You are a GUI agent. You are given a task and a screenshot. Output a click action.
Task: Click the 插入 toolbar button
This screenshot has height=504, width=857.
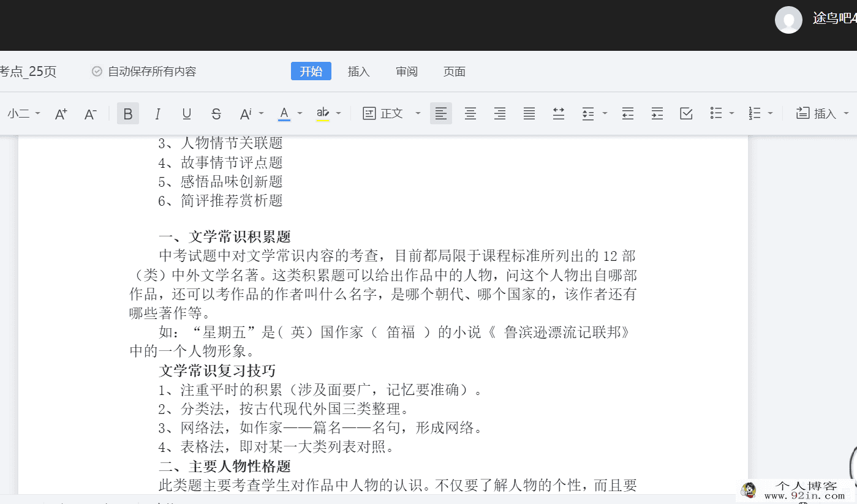pyautogui.click(x=816, y=113)
